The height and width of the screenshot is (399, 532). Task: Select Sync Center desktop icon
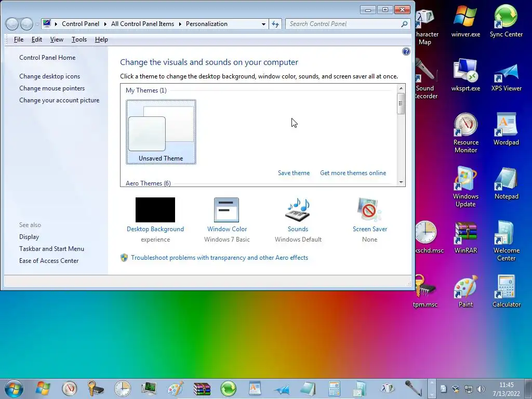tap(506, 21)
